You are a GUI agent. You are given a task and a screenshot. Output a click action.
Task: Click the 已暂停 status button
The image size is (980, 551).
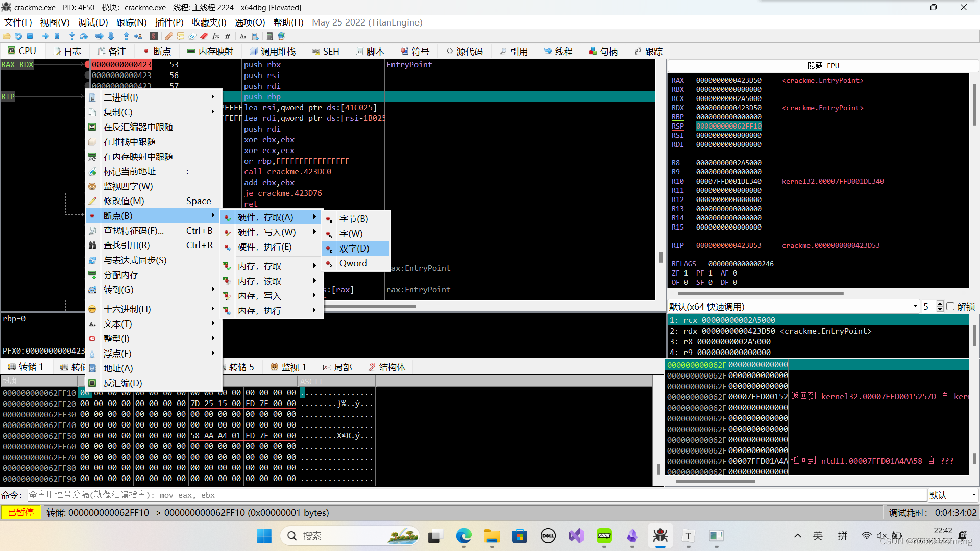[x=20, y=512]
